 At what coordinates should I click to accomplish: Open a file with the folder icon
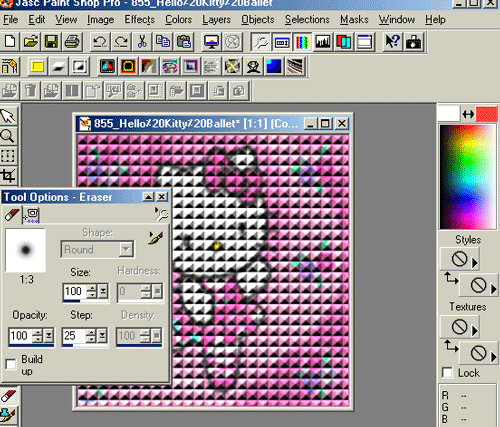[x=31, y=42]
